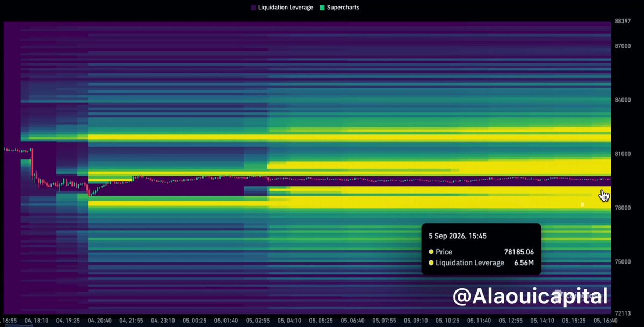The height and width of the screenshot is (327, 644).
Task: Click the 72113 price axis label
Action: click(x=623, y=314)
